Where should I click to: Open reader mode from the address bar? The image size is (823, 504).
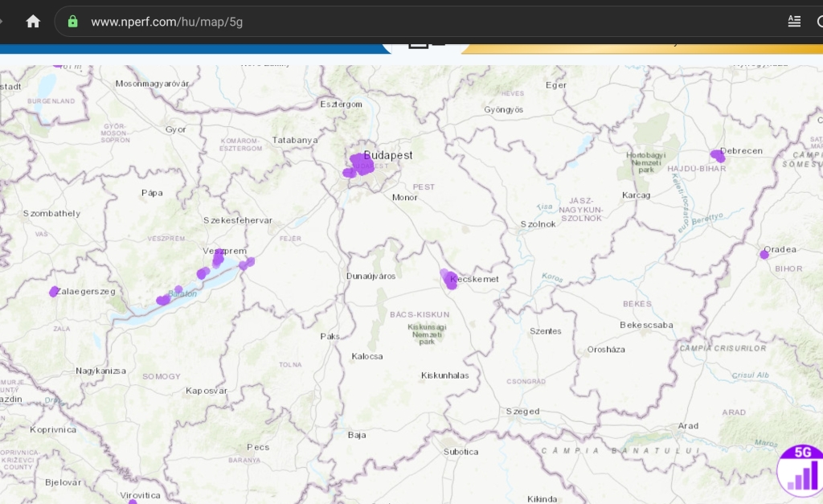[x=794, y=22]
